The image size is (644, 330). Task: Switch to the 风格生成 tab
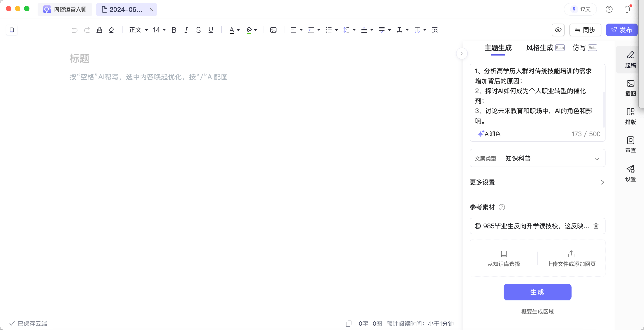(x=540, y=48)
